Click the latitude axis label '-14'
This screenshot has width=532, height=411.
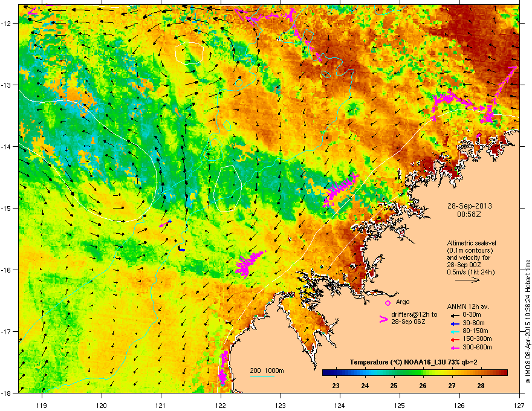[6, 146]
